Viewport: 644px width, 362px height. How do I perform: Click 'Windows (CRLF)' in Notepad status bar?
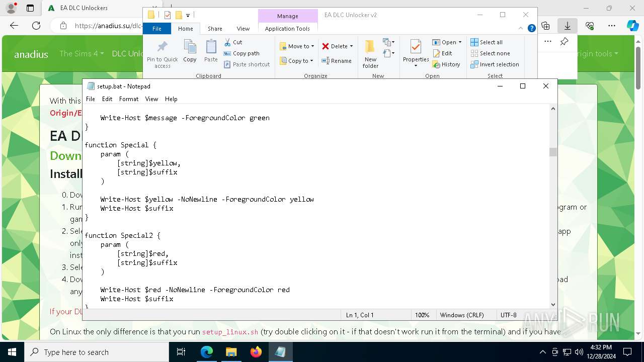[x=462, y=315]
